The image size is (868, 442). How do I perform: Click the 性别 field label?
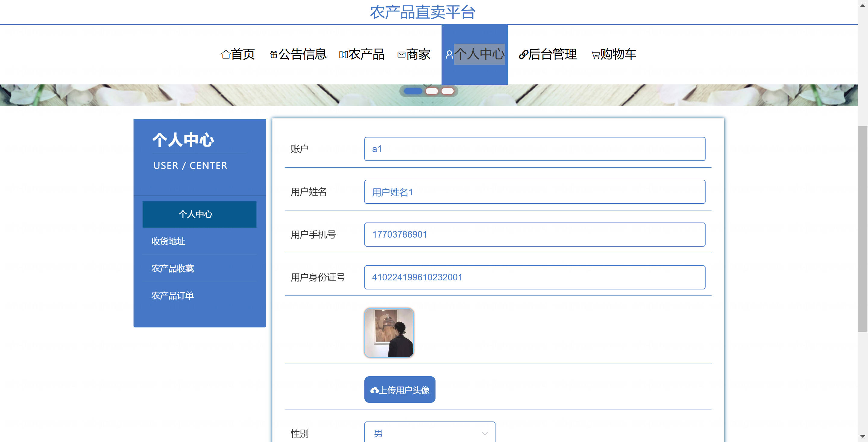[x=300, y=433]
